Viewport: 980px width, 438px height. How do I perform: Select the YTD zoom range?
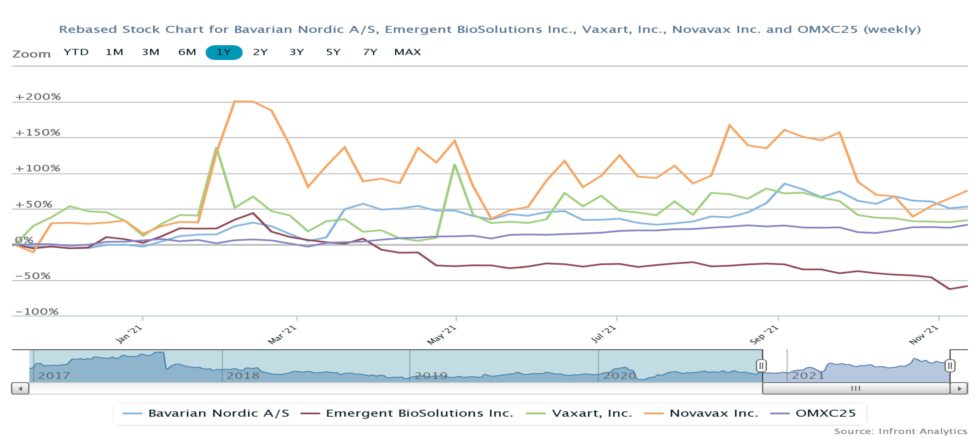[76, 52]
